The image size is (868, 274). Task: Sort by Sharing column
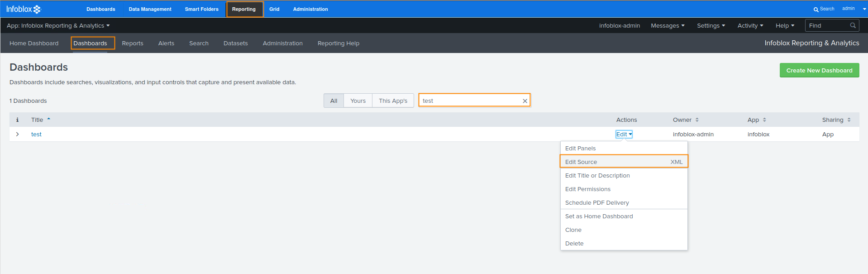point(836,120)
